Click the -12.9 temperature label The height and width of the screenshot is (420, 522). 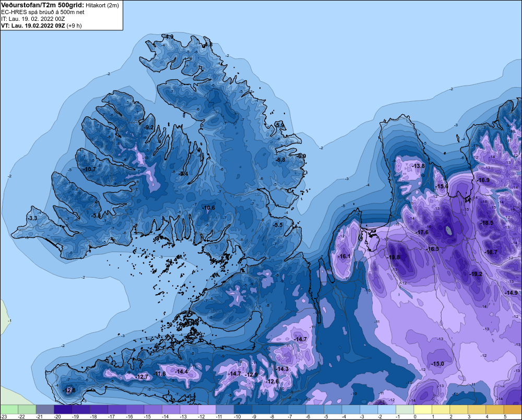252,375
